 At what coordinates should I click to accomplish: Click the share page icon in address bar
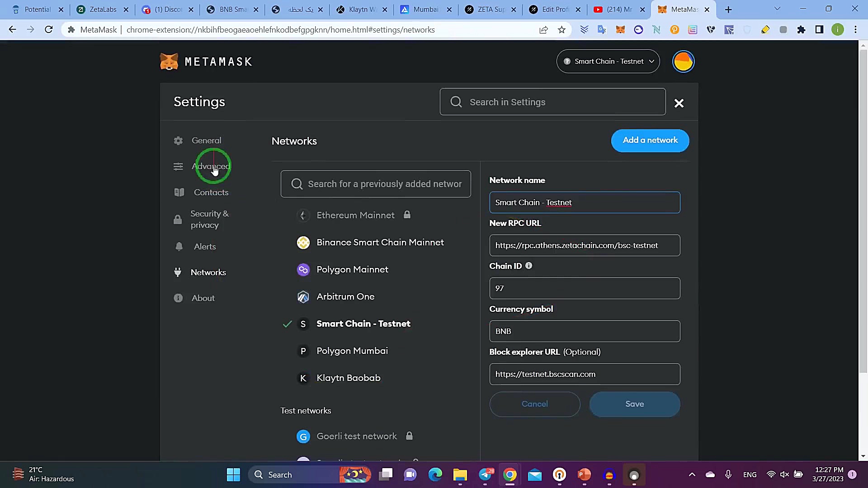[543, 30]
